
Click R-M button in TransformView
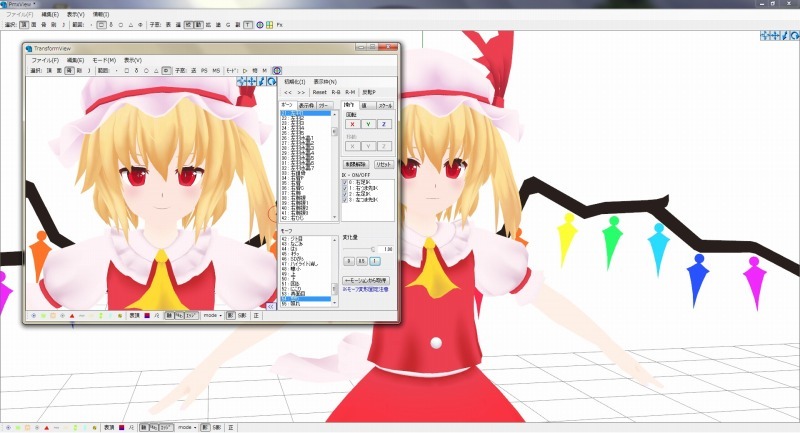(x=350, y=92)
